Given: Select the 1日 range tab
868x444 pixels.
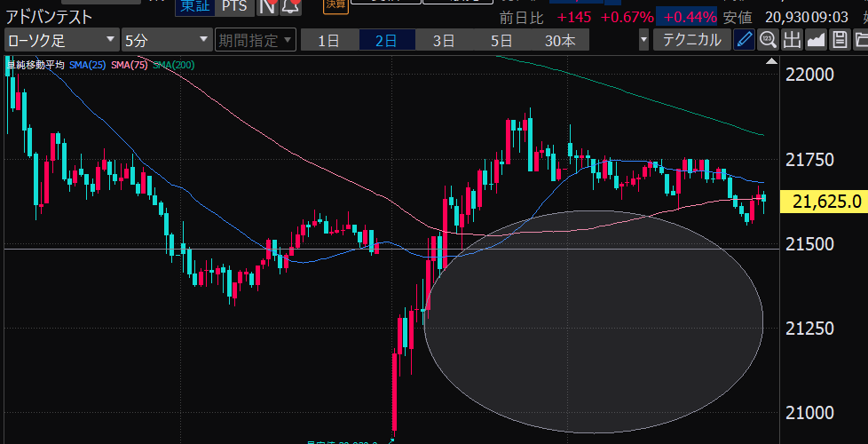Looking at the screenshot, I should coord(328,40).
